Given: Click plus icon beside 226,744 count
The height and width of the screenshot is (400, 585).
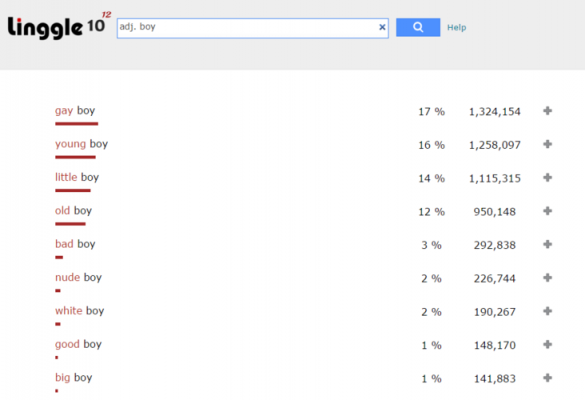Looking at the screenshot, I should tap(547, 278).
